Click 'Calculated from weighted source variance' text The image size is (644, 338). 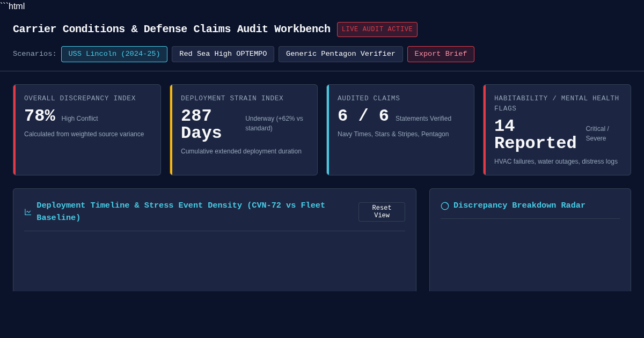pyautogui.click(x=84, y=134)
